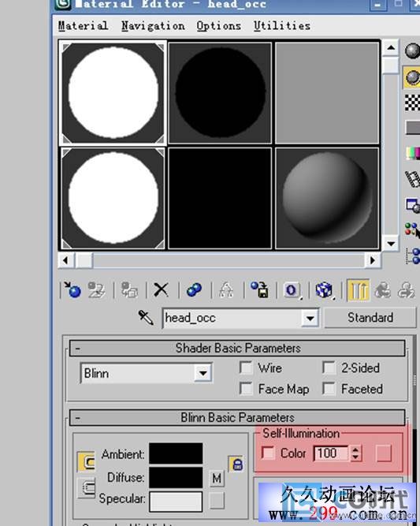Select top-right empty gray sample slot
The height and width of the screenshot is (526, 420).
click(x=327, y=93)
